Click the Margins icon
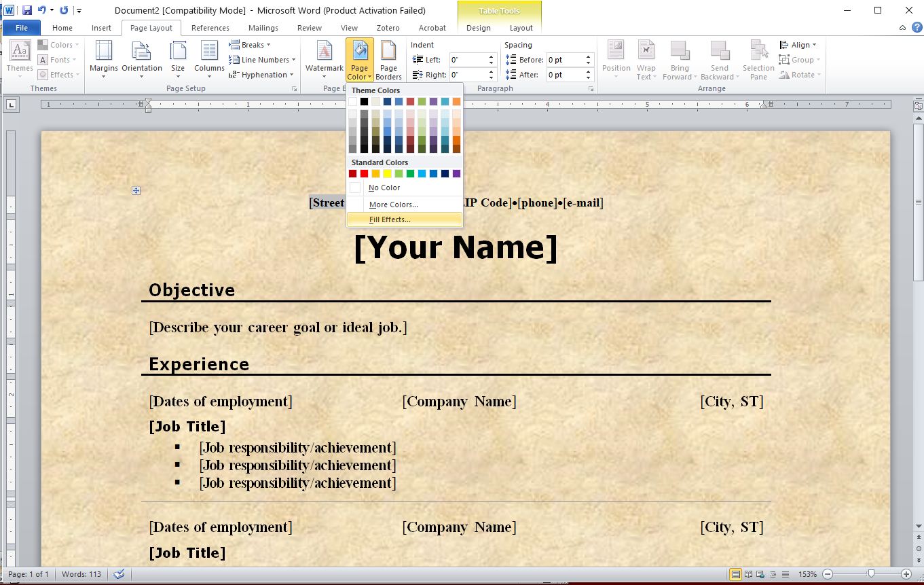924x585 pixels. [x=104, y=52]
